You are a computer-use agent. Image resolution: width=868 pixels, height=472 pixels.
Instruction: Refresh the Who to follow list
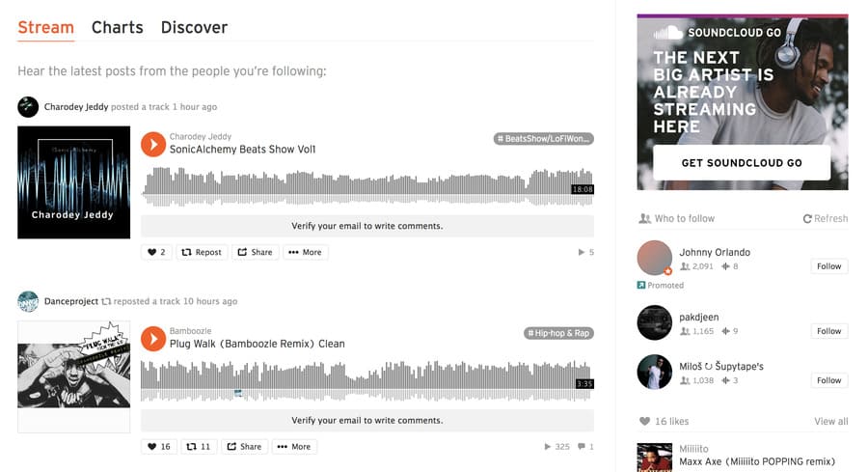(826, 218)
